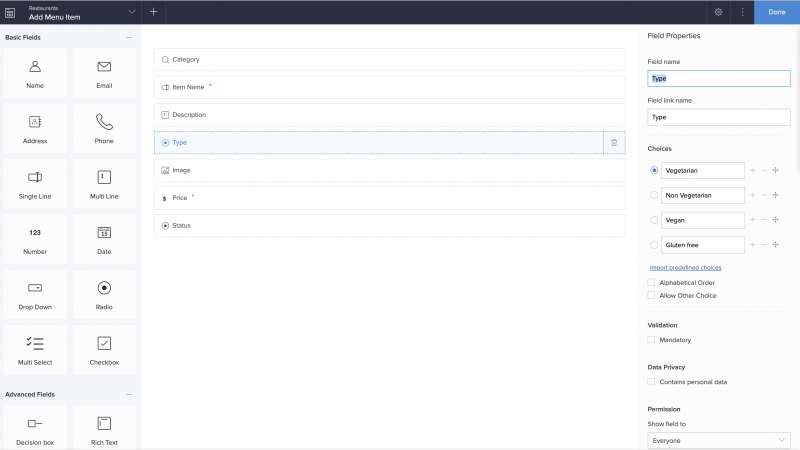Open Show field to Everyone dropdown
Image resolution: width=800 pixels, height=450 pixels.
tap(719, 440)
